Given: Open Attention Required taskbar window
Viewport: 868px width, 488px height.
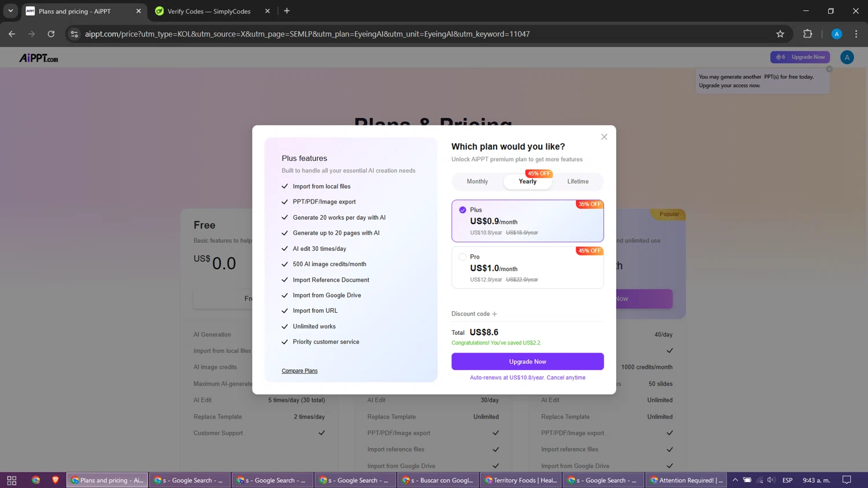Looking at the screenshot, I should 686,480.
